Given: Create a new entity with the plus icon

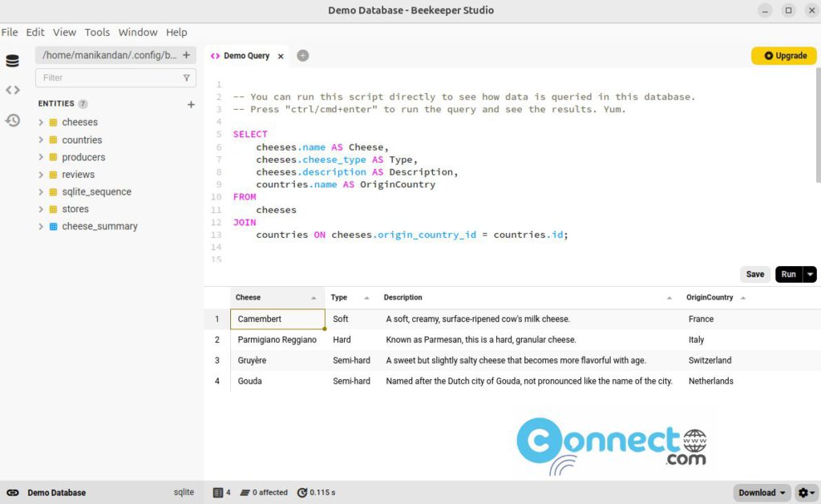Looking at the screenshot, I should point(191,104).
